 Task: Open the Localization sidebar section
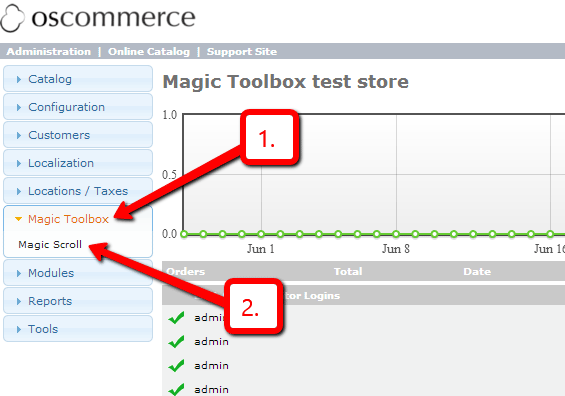point(78,163)
